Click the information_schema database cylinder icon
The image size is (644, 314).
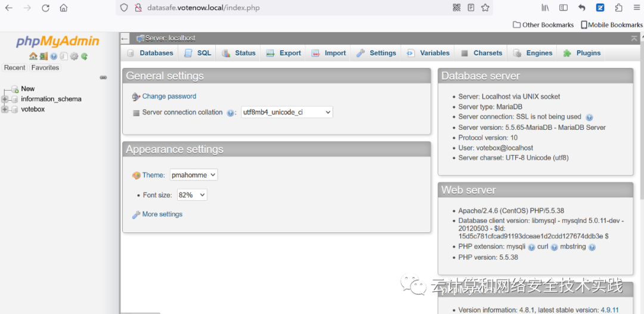tap(15, 99)
